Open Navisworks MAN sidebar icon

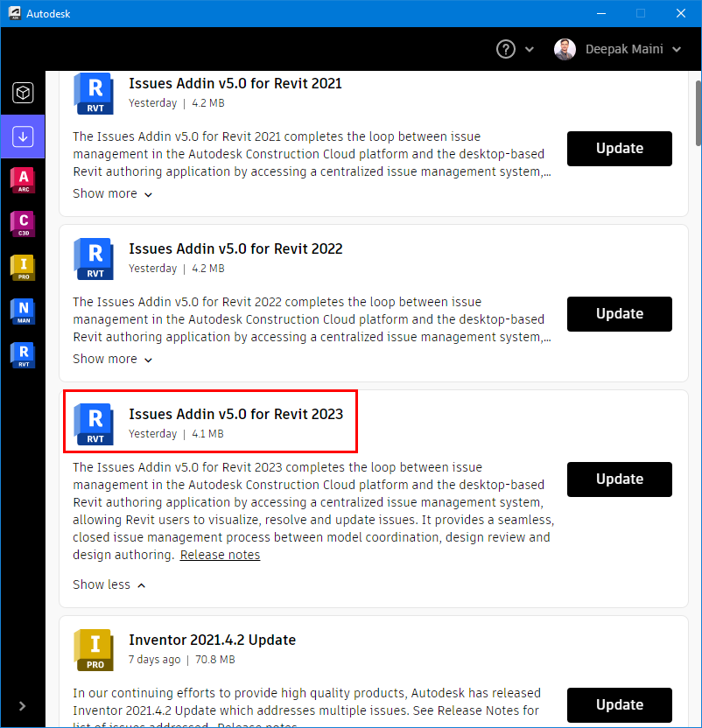[24, 311]
